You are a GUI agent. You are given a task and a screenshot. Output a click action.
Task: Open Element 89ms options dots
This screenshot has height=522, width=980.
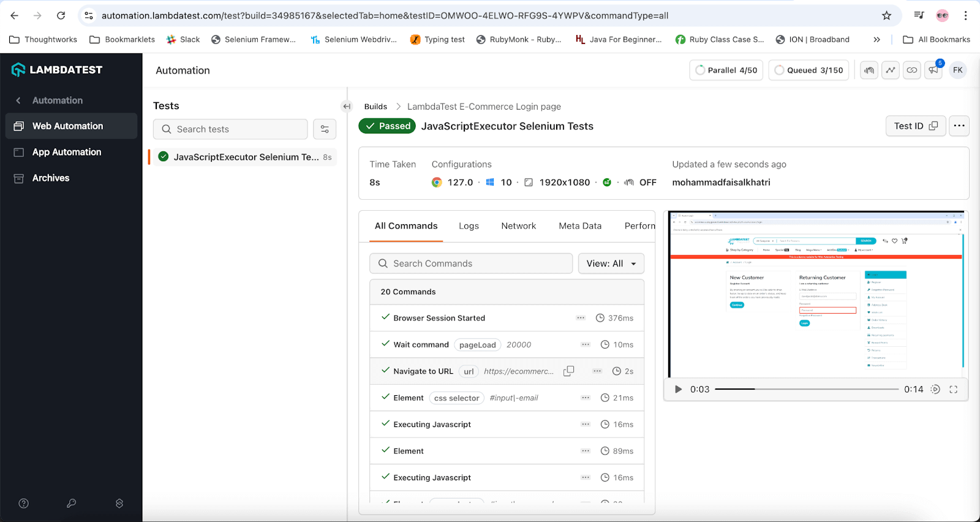[586, 451]
